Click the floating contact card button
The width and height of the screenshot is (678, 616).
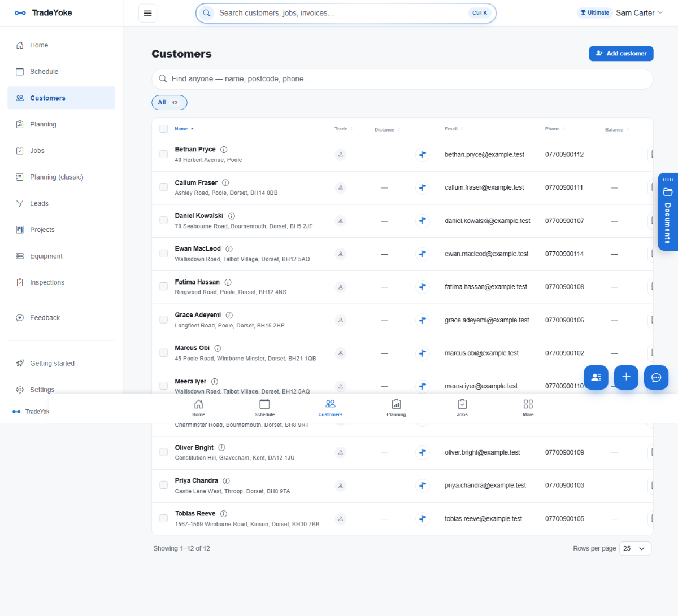596,377
